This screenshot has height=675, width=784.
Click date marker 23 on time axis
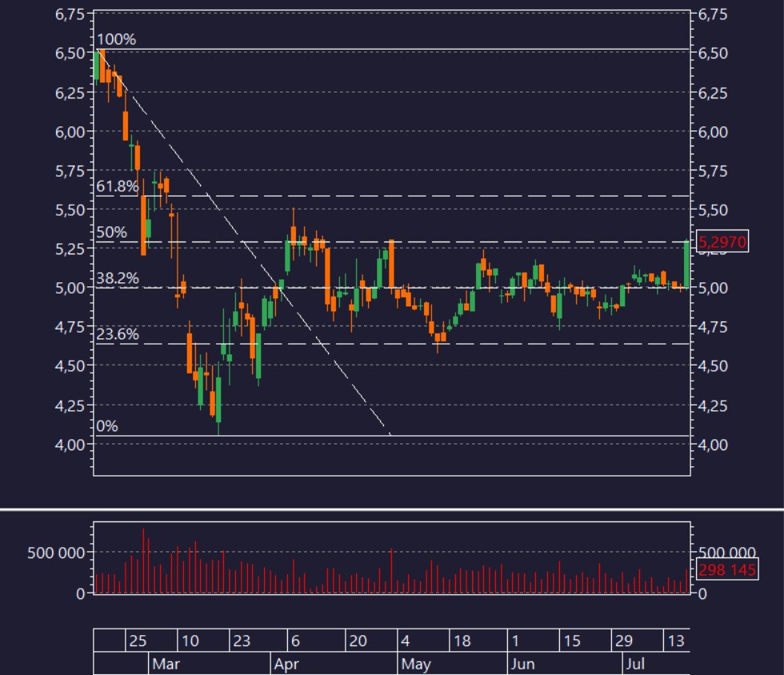(242, 641)
